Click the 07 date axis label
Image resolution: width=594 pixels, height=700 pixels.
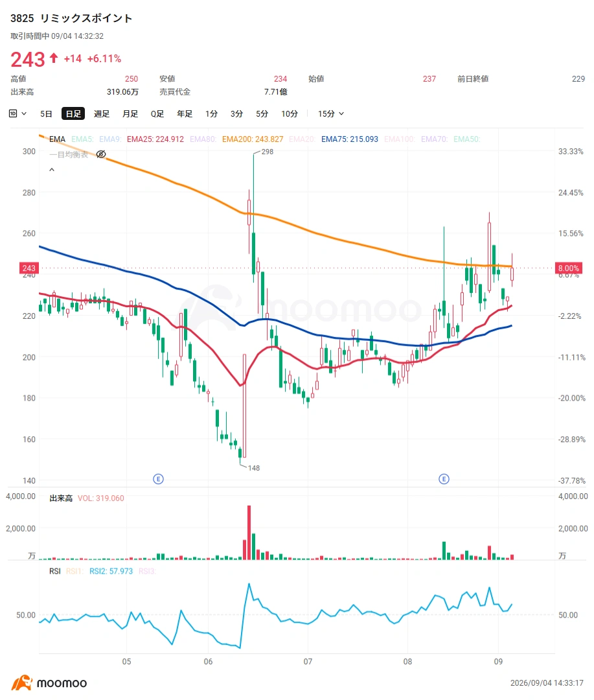[x=308, y=662]
